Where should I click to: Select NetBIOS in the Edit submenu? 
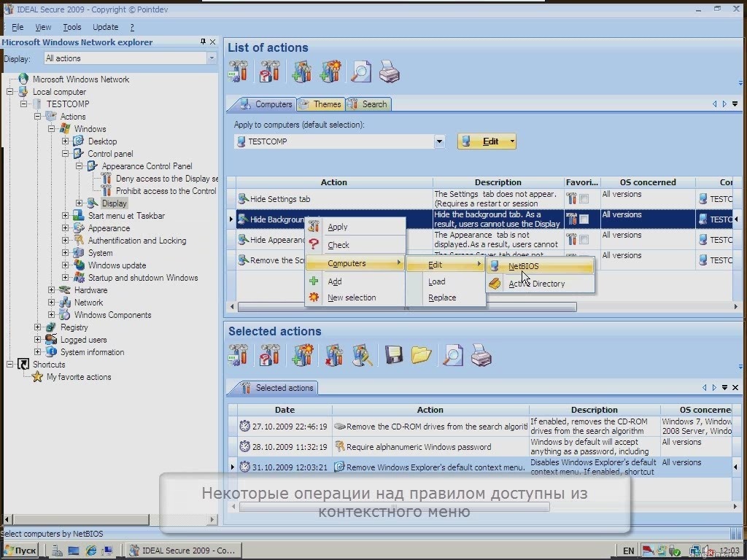tap(540, 265)
